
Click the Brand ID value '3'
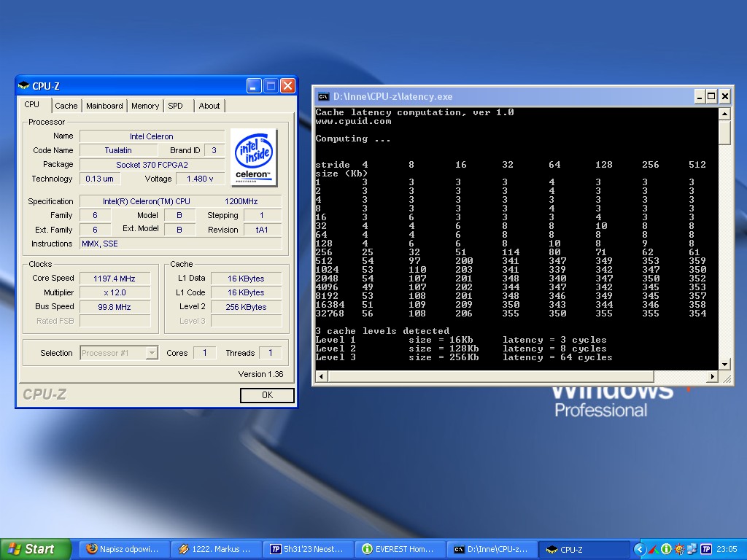(x=214, y=150)
